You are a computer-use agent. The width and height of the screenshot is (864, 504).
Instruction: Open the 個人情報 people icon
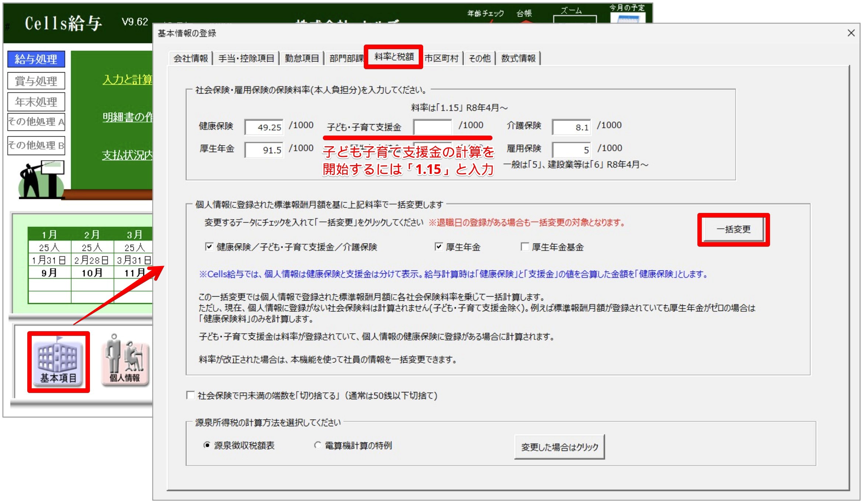tap(125, 360)
